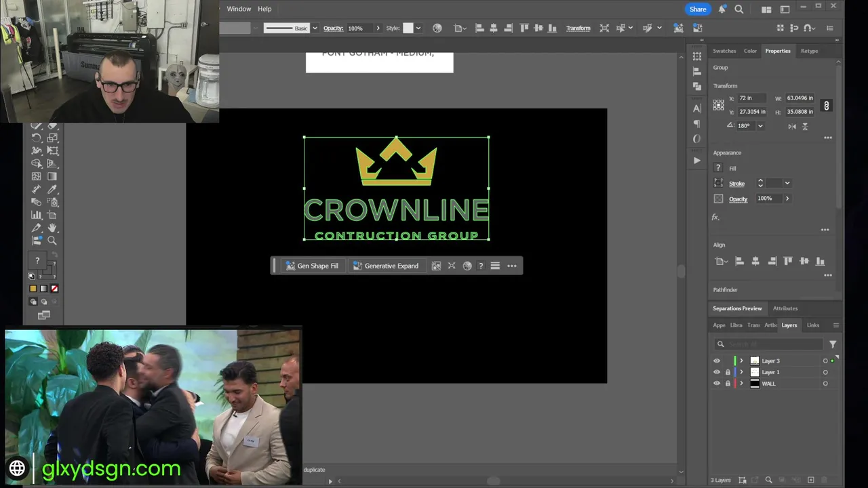Switch to the Retype tab
The image size is (868, 488).
[x=809, y=51]
